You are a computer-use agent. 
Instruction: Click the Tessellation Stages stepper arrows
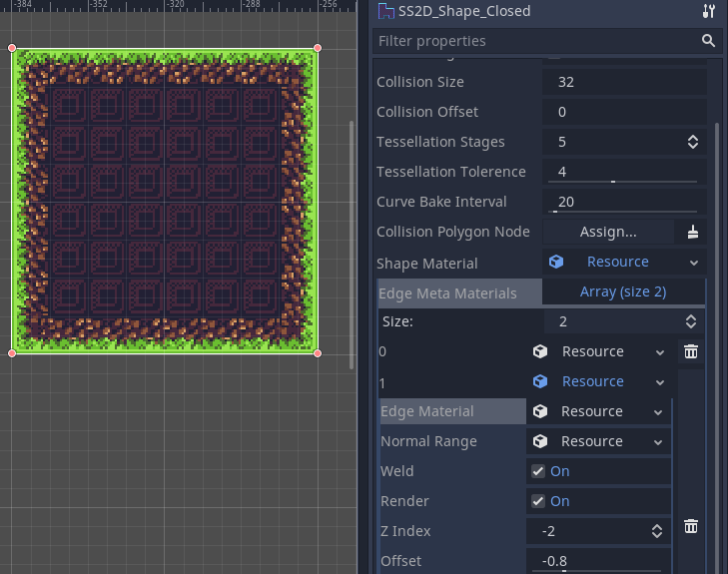pos(693,142)
